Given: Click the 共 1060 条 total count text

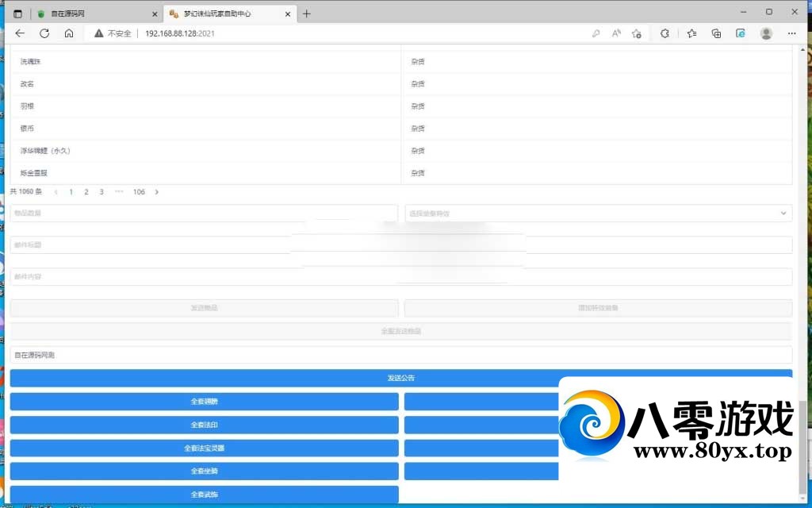Looking at the screenshot, I should (x=26, y=192).
